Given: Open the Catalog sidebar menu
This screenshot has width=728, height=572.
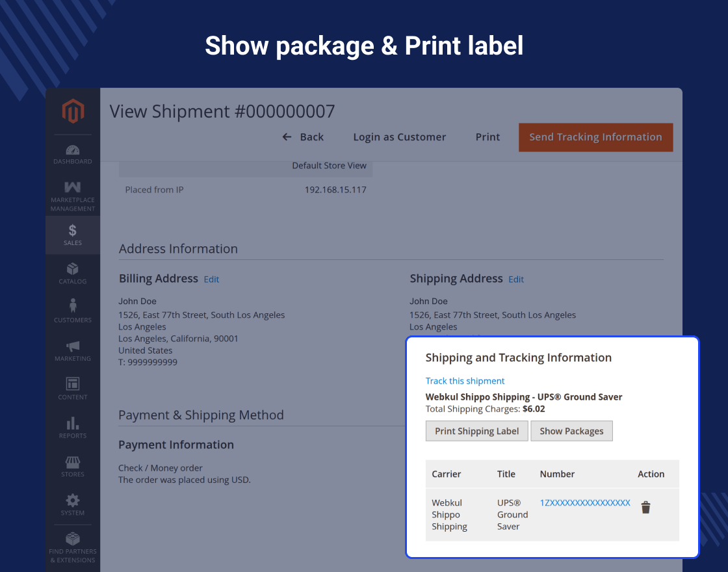Looking at the screenshot, I should (x=72, y=274).
